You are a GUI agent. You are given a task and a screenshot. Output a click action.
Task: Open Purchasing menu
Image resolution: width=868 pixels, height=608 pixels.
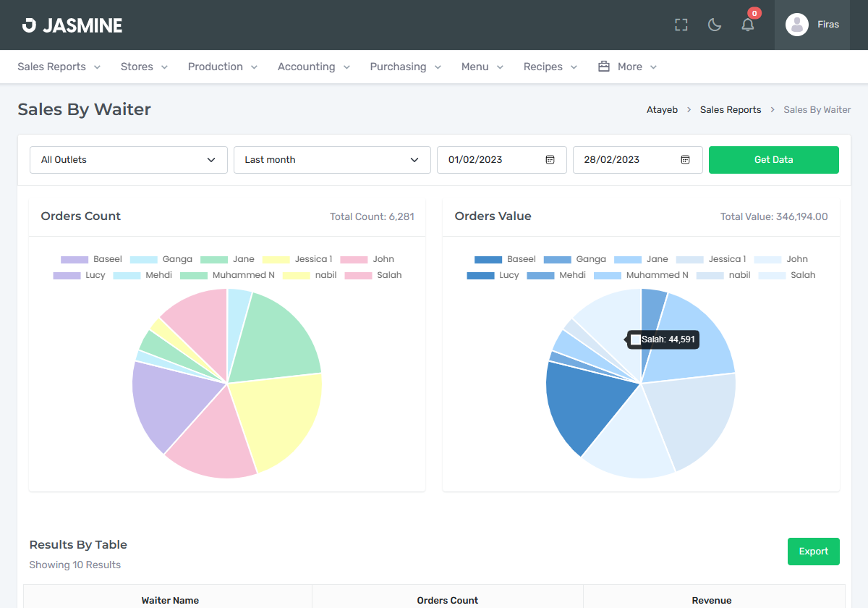coord(406,67)
